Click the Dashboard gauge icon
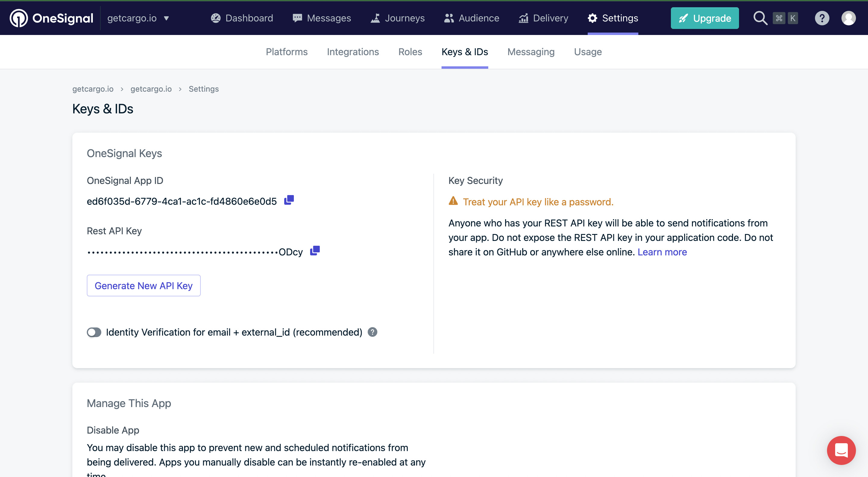Image resolution: width=868 pixels, height=477 pixels. click(216, 18)
